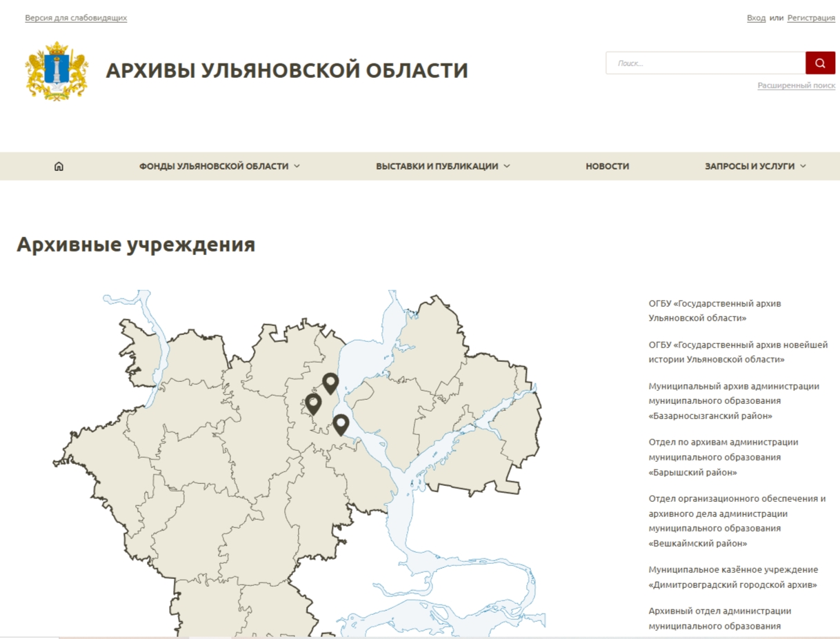Switch to «Версия для слабовидящих»
Viewport: 840px width, 639px height.
[76, 18]
